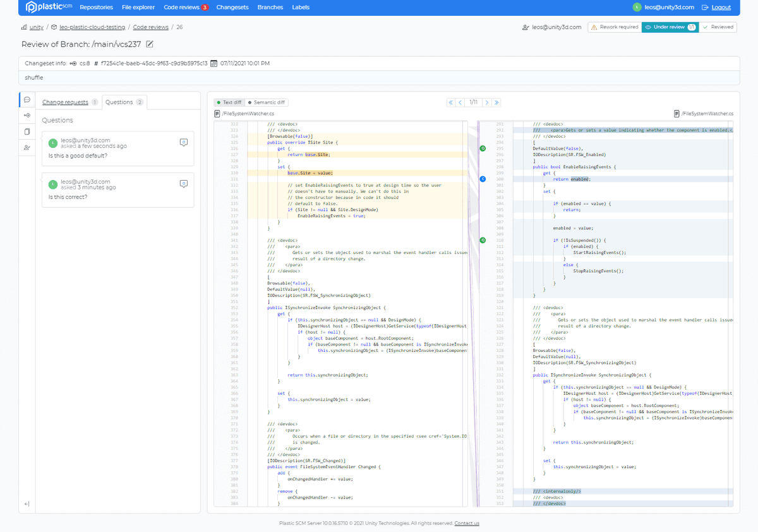Go to the next difference

[487, 102]
